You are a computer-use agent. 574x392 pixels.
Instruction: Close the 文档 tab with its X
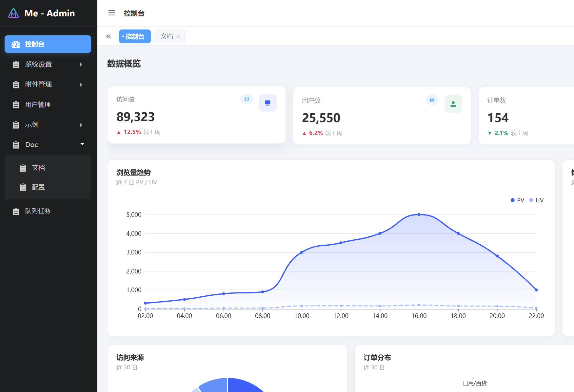point(179,36)
